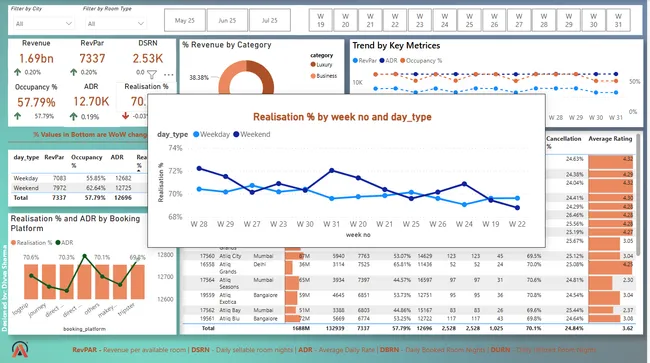
Task: Sort by Average Rating column header
Action: tap(610, 139)
